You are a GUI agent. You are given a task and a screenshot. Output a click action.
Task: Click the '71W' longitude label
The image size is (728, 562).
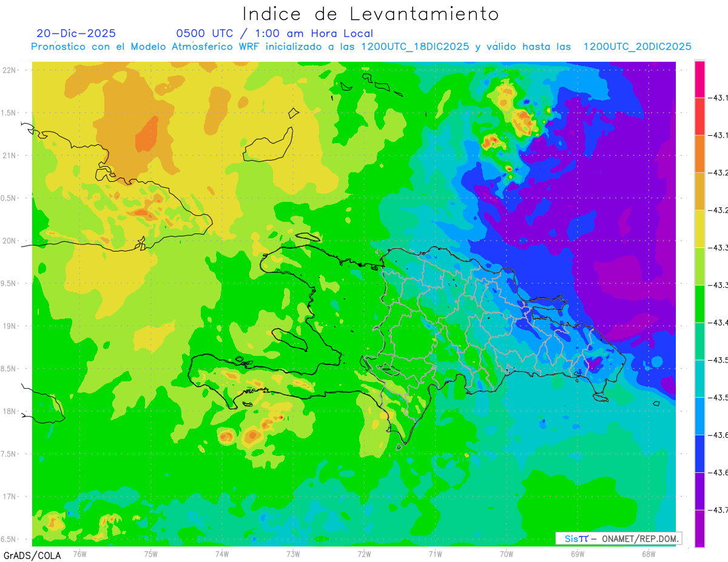coord(435,554)
